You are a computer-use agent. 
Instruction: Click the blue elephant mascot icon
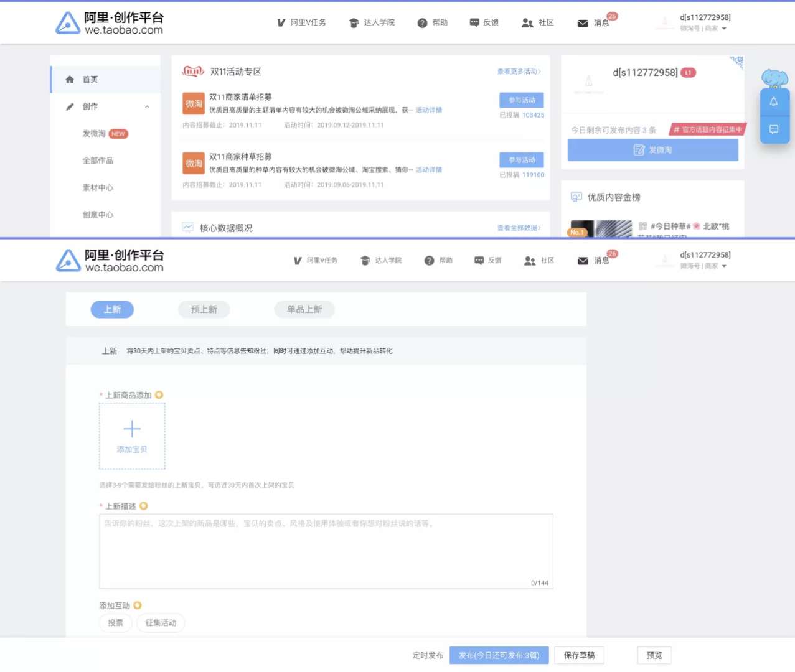(x=775, y=78)
